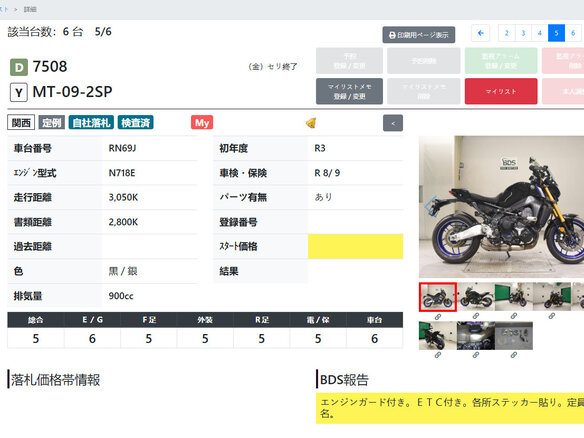Select the third thumbnail with green shutter
This screenshot has height=438, width=584.
[514, 296]
